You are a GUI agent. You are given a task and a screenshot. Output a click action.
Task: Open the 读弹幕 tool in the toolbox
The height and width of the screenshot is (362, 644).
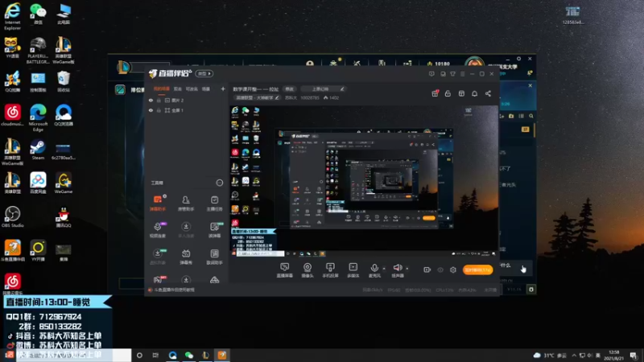coord(214,230)
